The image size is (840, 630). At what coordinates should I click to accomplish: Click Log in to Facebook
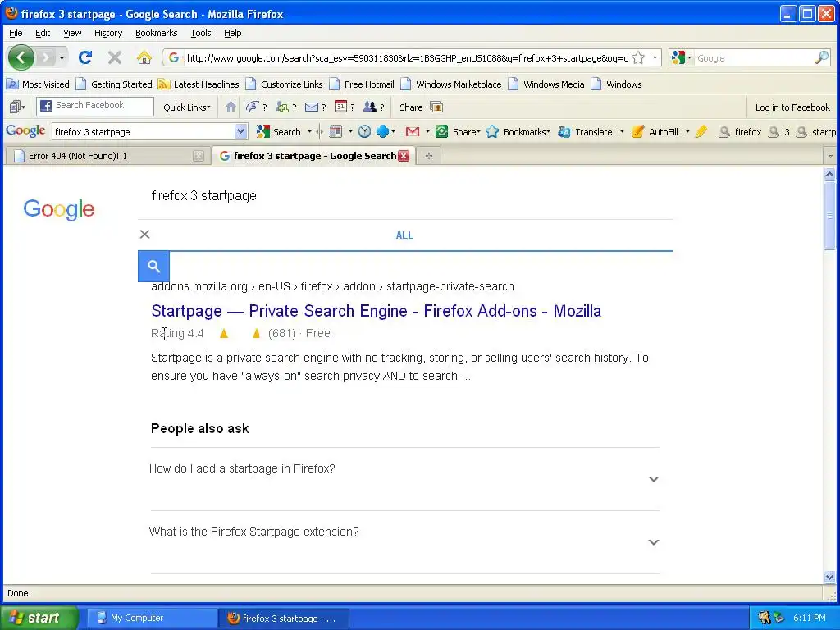[x=792, y=107]
